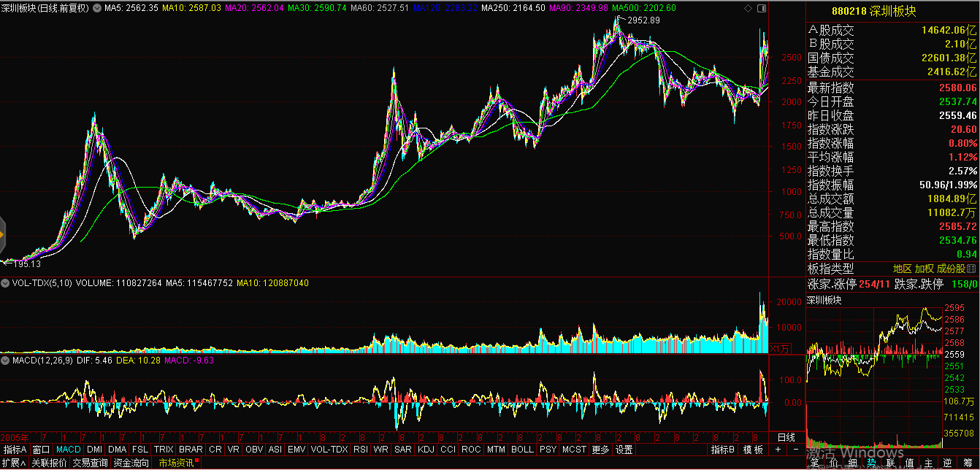The image size is (980, 470).
Task: Click the list icon beside 成份股
Action: coord(972,269)
